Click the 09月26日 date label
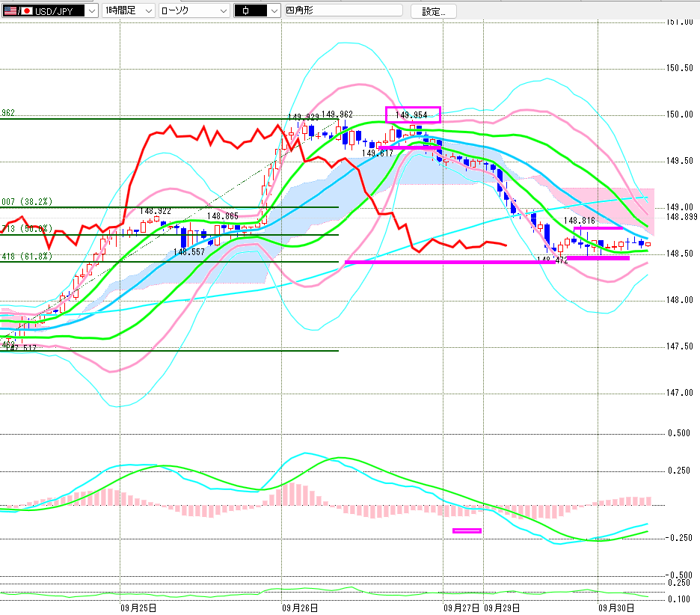The width and height of the screenshot is (700, 615). click(300, 608)
